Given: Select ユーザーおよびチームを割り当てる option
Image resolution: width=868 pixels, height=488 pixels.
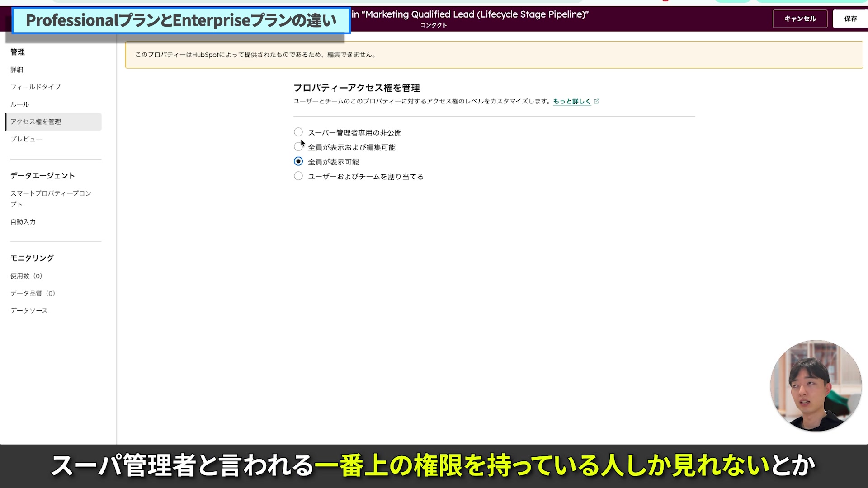Looking at the screenshot, I should pos(298,176).
